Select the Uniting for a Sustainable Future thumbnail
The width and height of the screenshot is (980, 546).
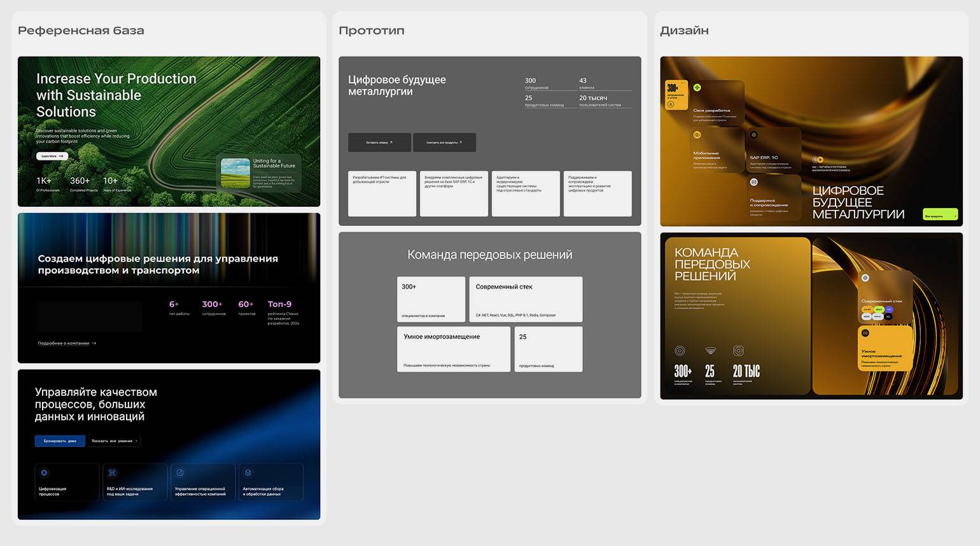coord(235,173)
